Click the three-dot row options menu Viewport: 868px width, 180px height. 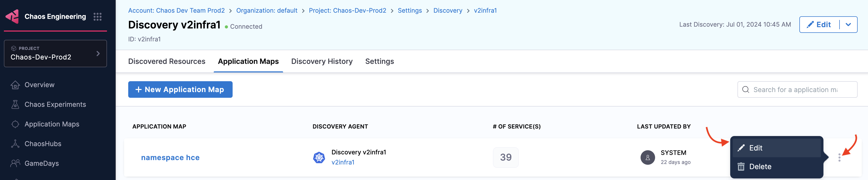(x=839, y=157)
